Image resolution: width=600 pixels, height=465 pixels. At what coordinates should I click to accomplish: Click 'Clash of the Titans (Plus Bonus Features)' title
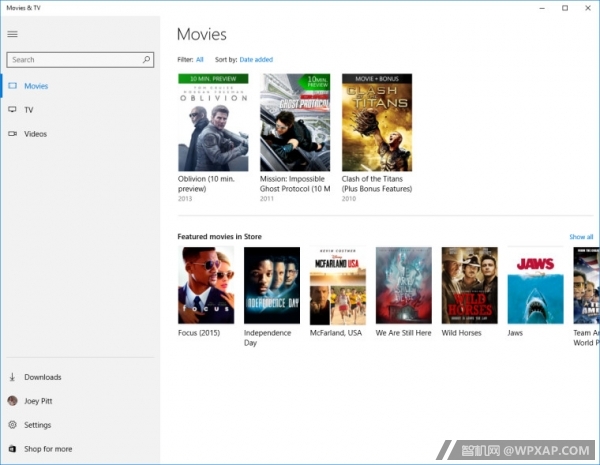377,184
